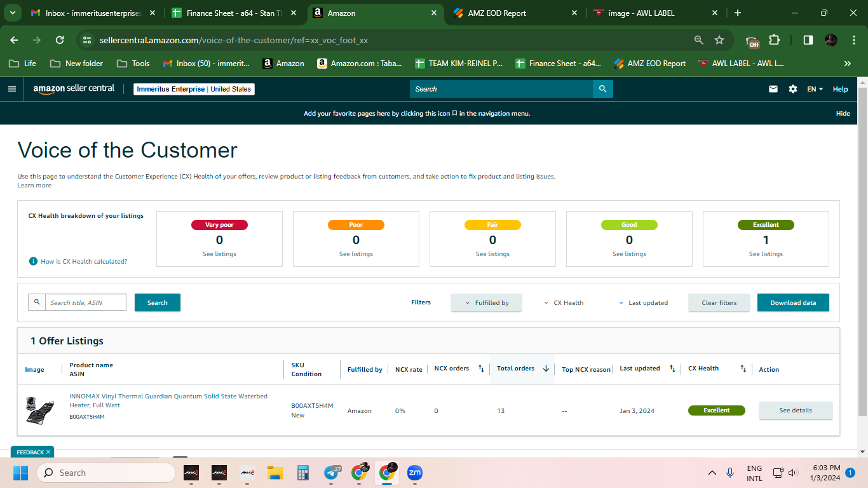868x488 pixels.
Task: Switch to the Finance Sheet tab
Action: tap(234, 13)
